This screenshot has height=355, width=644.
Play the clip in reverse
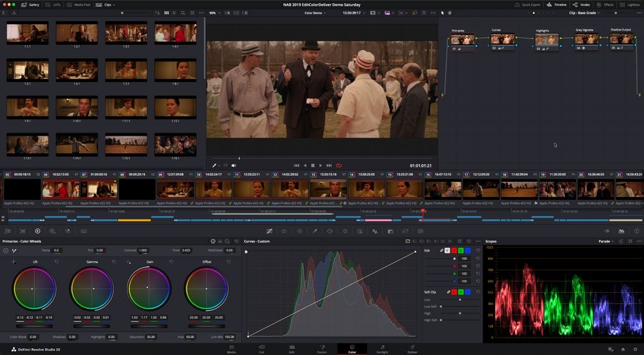click(305, 166)
